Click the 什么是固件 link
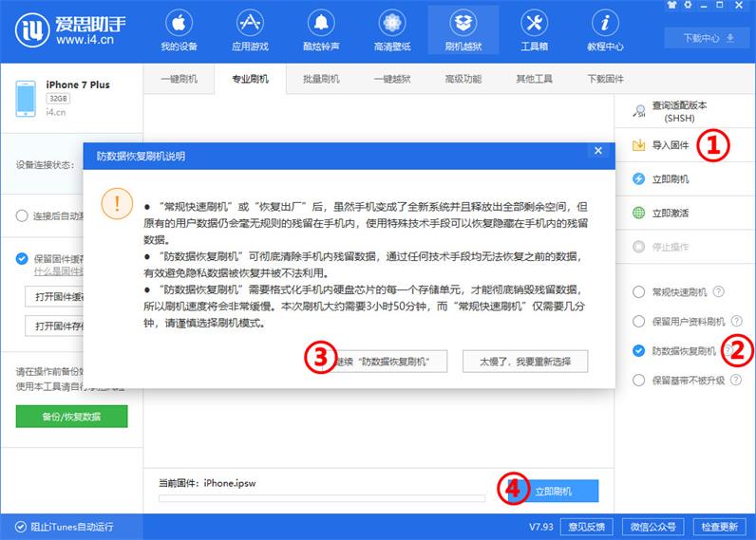 (x=58, y=271)
